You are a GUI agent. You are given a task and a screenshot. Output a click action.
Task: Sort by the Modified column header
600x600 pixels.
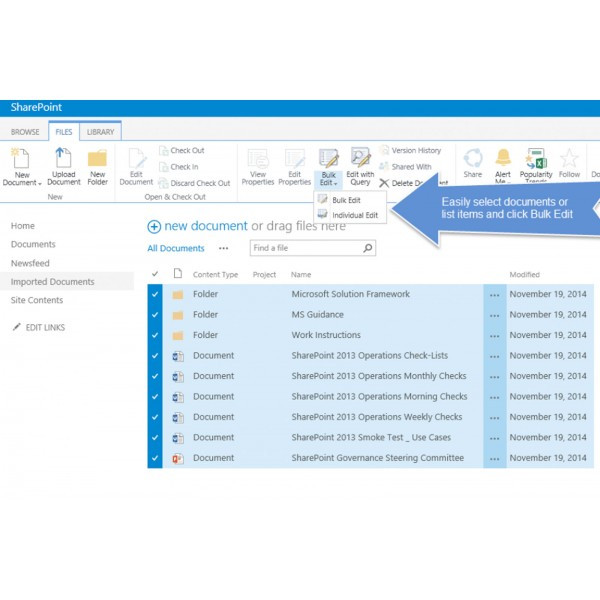(524, 274)
